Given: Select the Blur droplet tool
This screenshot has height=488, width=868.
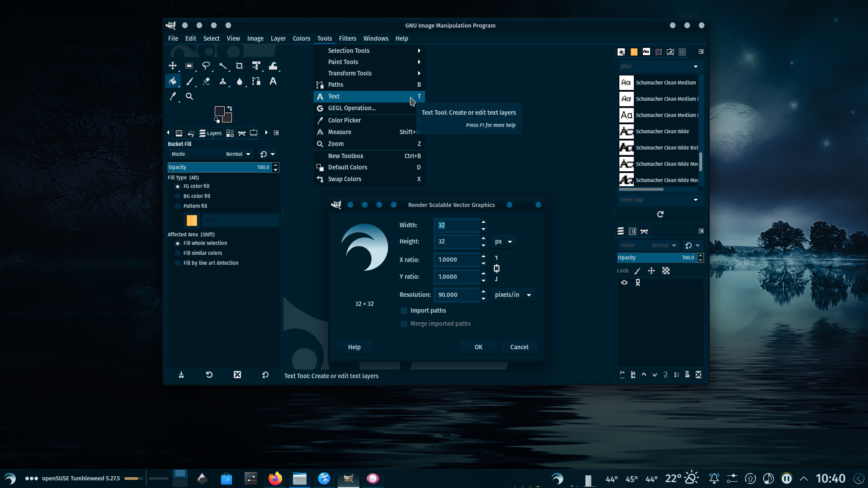Looking at the screenshot, I should tap(240, 81).
